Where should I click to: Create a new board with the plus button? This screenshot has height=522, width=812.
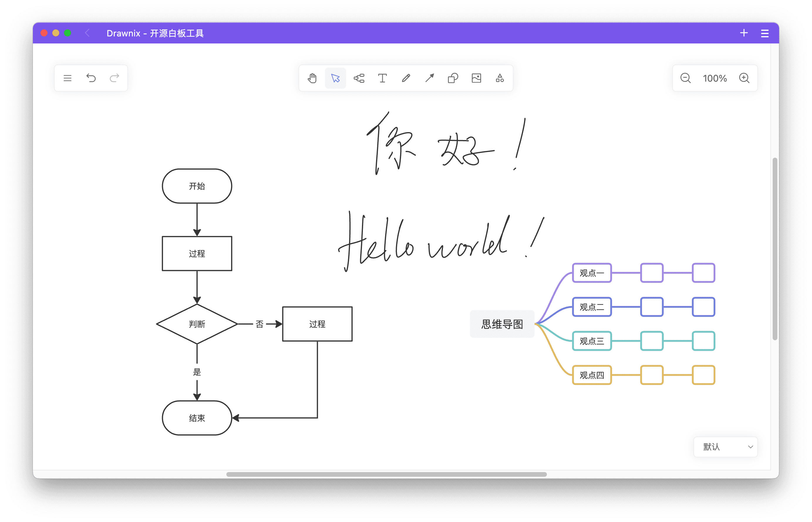coord(744,33)
